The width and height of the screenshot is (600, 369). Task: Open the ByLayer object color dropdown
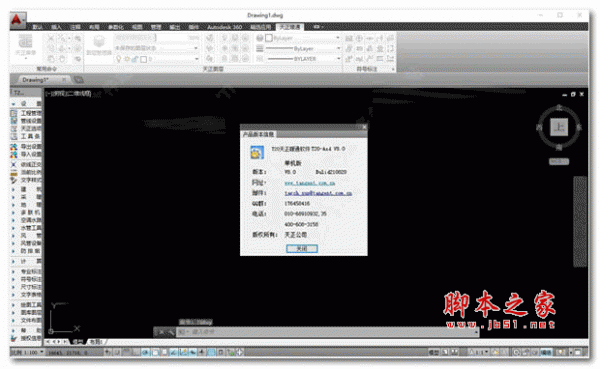pos(338,38)
